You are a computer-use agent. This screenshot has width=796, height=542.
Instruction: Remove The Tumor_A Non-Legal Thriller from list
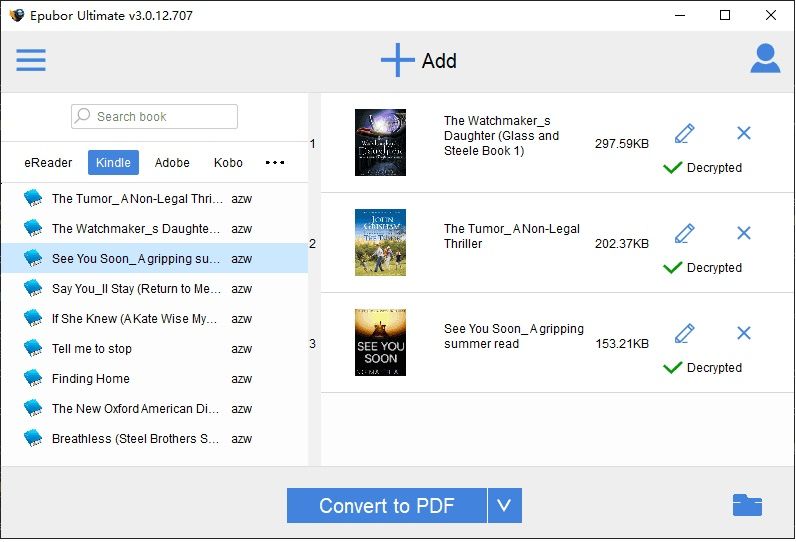coord(744,233)
